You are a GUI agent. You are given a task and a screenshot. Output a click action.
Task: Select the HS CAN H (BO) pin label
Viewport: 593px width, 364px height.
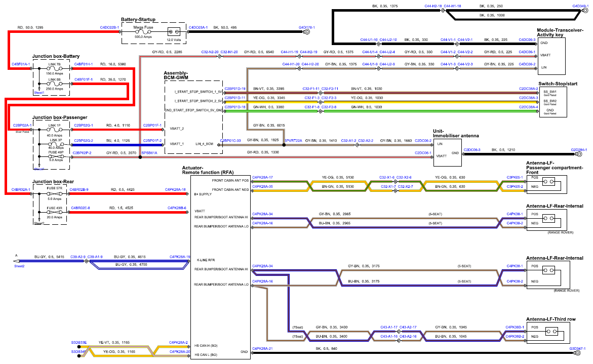pyautogui.click(x=206, y=345)
